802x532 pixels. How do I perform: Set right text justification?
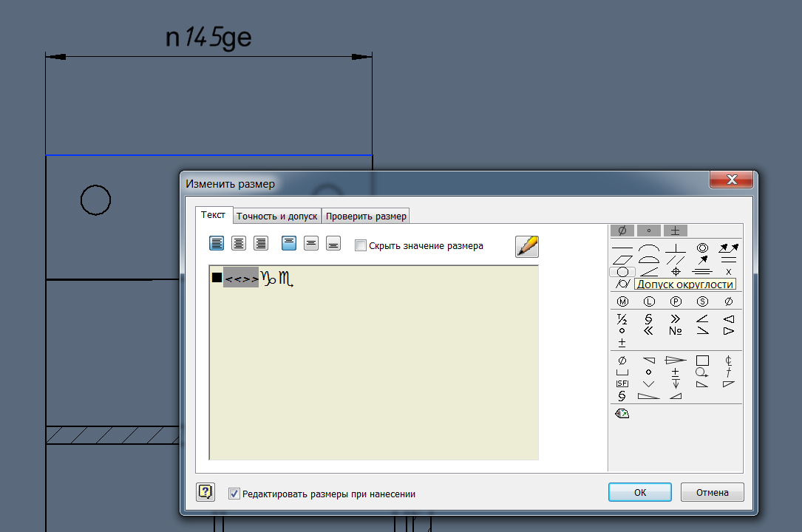[x=261, y=243]
